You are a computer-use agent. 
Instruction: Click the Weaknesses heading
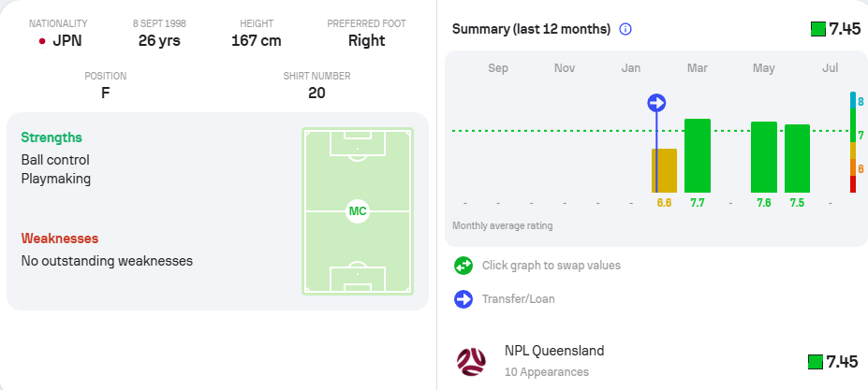coord(60,238)
